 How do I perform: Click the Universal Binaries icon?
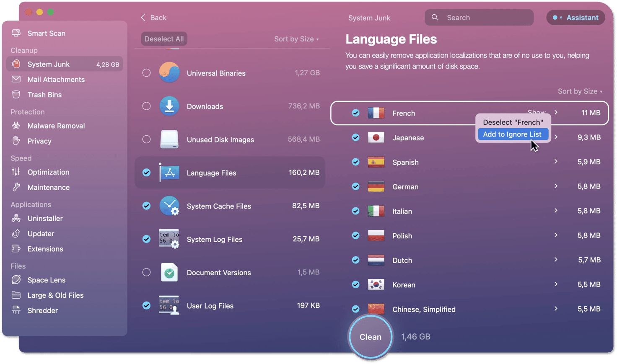tap(169, 72)
